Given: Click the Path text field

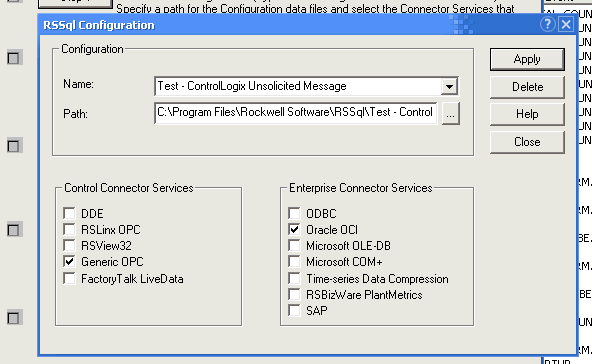Looking at the screenshot, I should point(296,113).
